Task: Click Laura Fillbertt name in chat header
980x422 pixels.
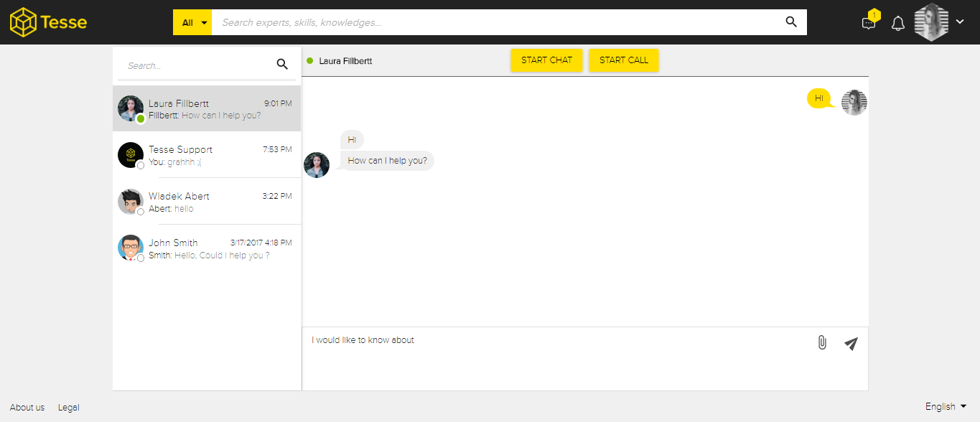Action: click(x=345, y=61)
